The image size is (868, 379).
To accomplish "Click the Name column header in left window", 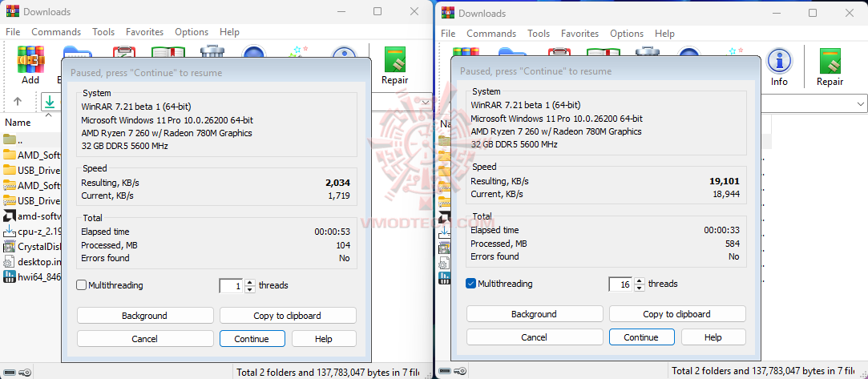I will point(18,123).
